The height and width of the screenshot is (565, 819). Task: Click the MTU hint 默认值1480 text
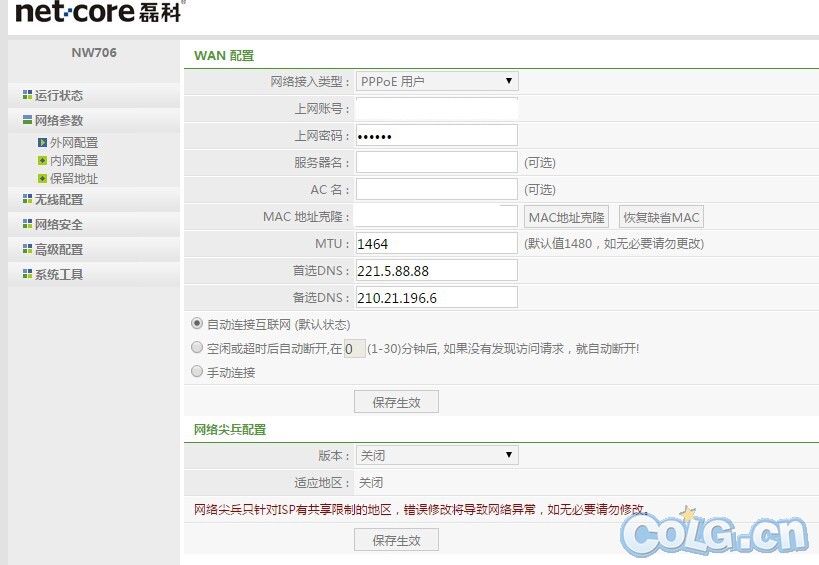(x=614, y=244)
